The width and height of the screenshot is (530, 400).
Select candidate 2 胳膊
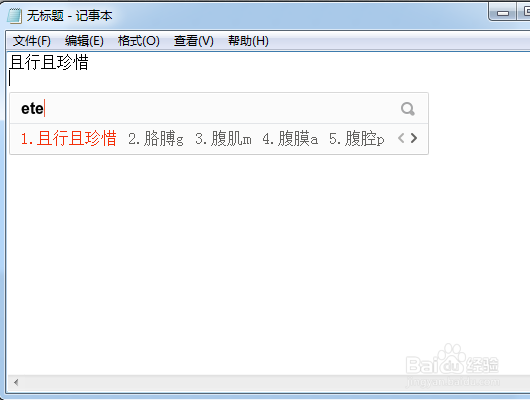156,138
